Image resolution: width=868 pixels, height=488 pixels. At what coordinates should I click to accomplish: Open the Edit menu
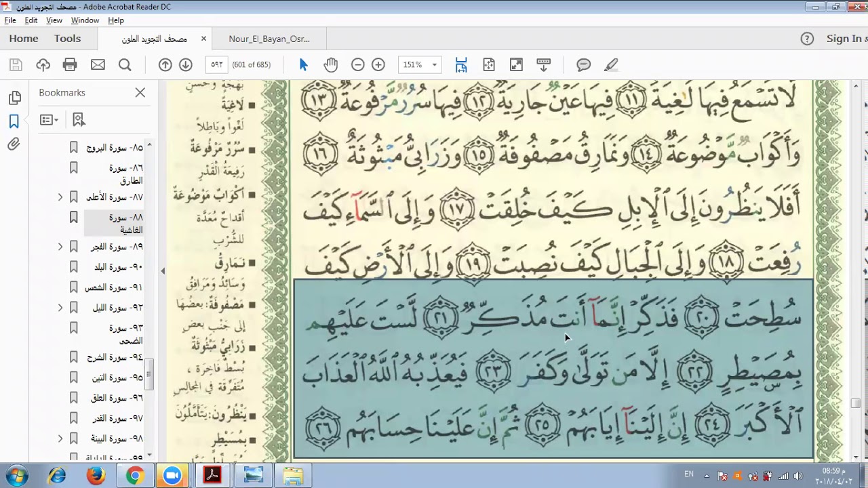(x=31, y=20)
